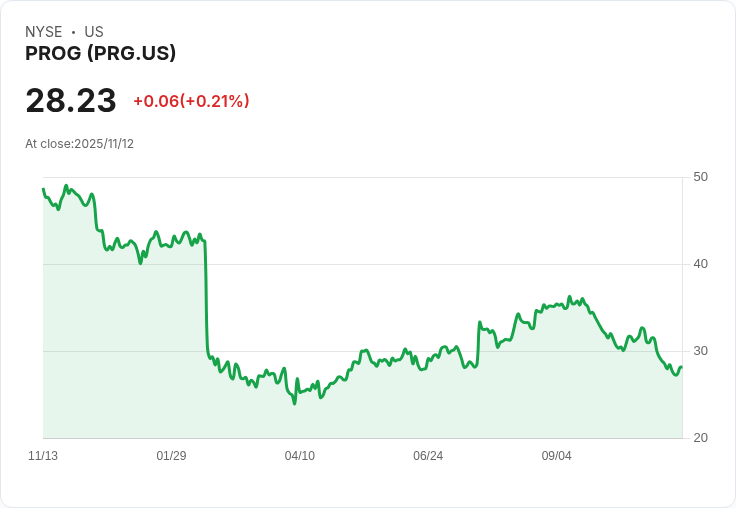This screenshot has width=736, height=508.
Task: Click the steep vertical drop in price line
Action: click(206, 300)
